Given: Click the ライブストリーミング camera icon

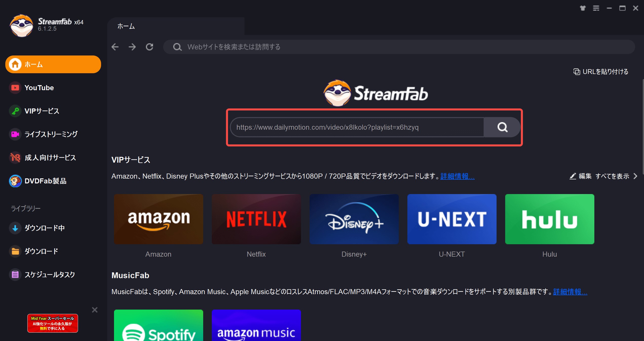Looking at the screenshot, I should pyautogui.click(x=15, y=134).
